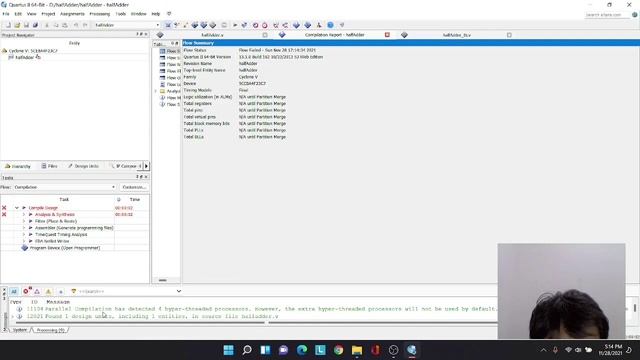Open File Explorer from taskbar

pos(357,350)
